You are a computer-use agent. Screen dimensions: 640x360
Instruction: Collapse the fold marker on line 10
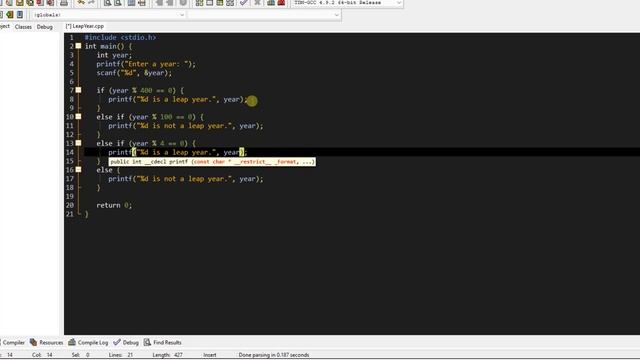click(78, 117)
